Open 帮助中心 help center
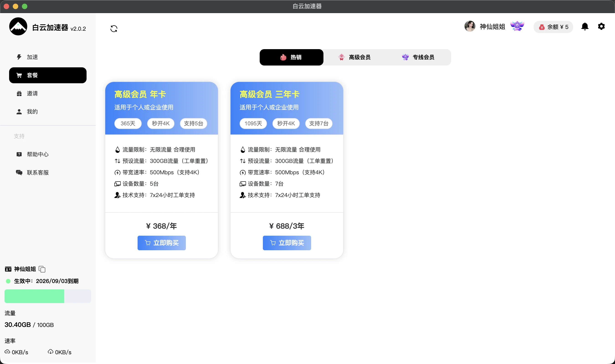This screenshot has height=364, width=615. [x=37, y=154]
